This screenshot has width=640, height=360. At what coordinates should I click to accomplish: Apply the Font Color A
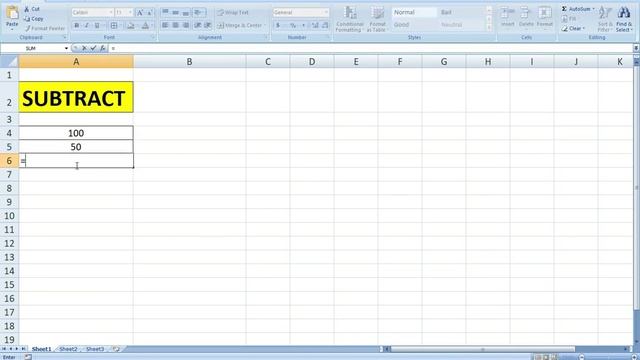[x=145, y=25]
